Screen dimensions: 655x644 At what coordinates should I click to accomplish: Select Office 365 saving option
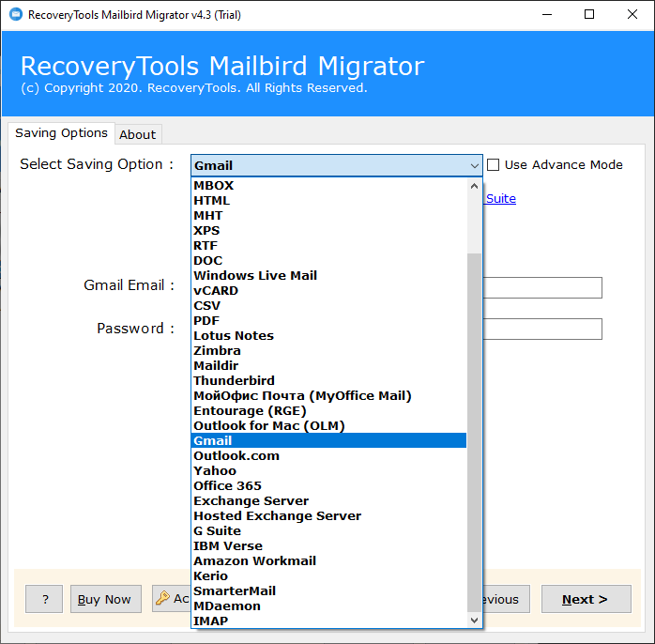click(x=328, y=486)
